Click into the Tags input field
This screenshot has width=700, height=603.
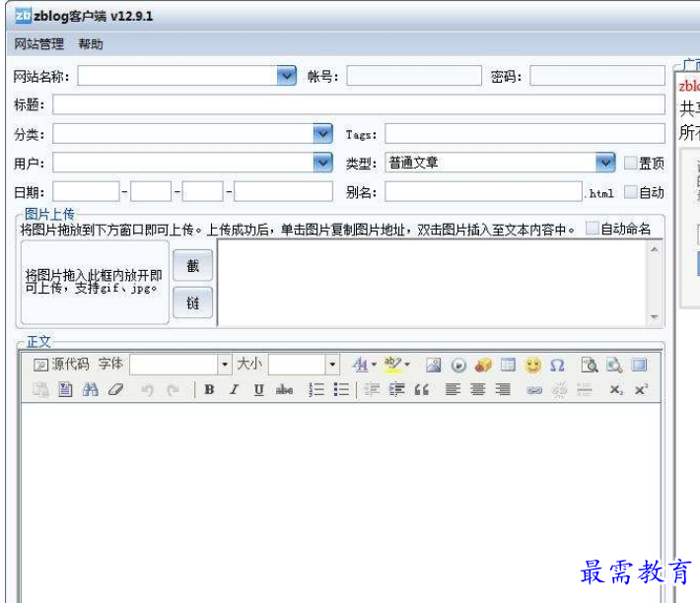[525, 133]
